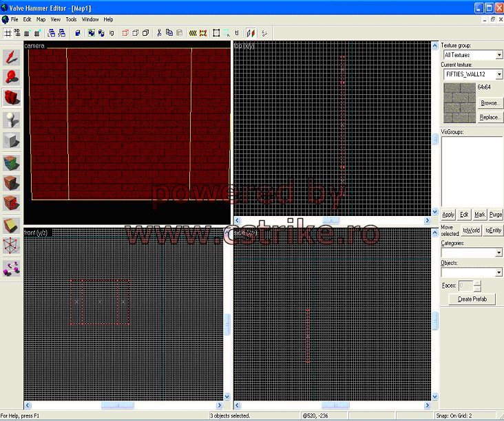Expand the Texture group dropdown
The height and width of the screenshot is (421, 504).
[x=498, y=55]
